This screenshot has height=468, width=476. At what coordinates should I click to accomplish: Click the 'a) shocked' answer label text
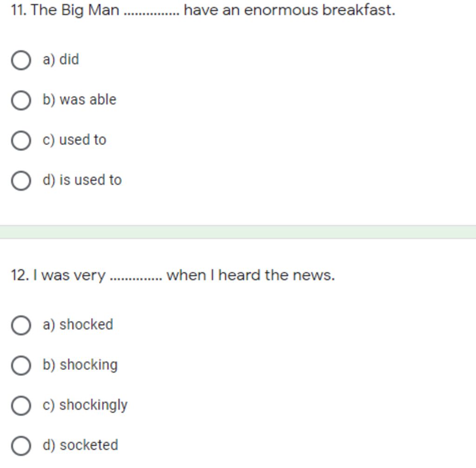78,324
